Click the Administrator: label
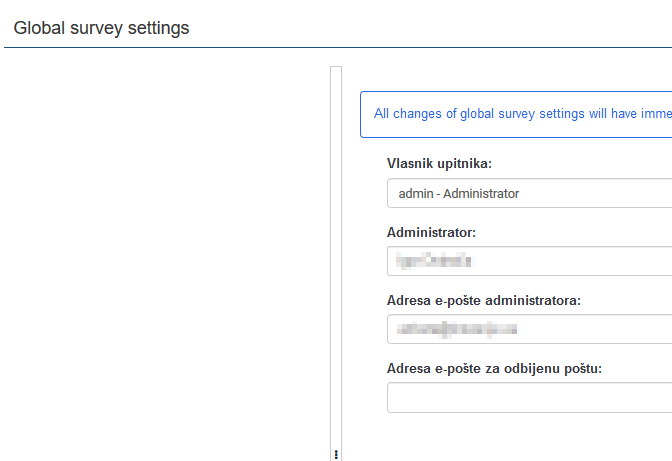 pos(431,232)
